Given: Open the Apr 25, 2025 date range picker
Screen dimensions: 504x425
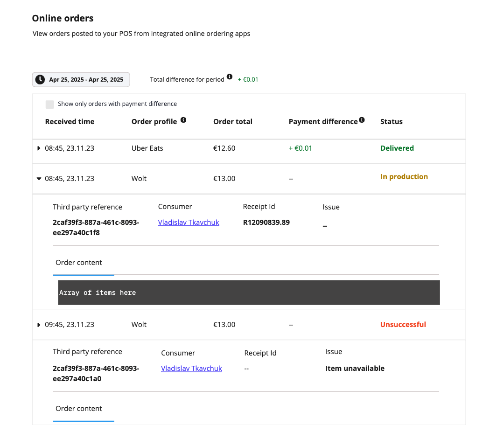Looking at the screenshot, I should pyautogui.click(x=81, y=79).
